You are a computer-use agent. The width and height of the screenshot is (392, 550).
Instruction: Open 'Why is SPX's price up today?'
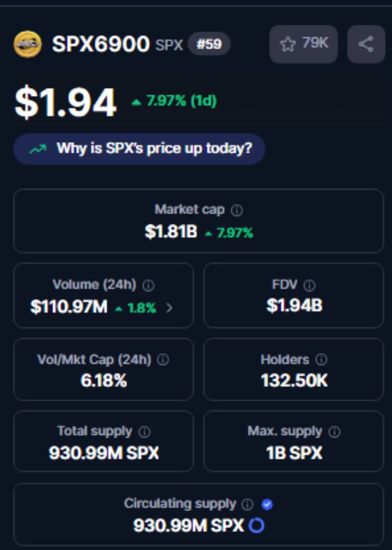139,149
